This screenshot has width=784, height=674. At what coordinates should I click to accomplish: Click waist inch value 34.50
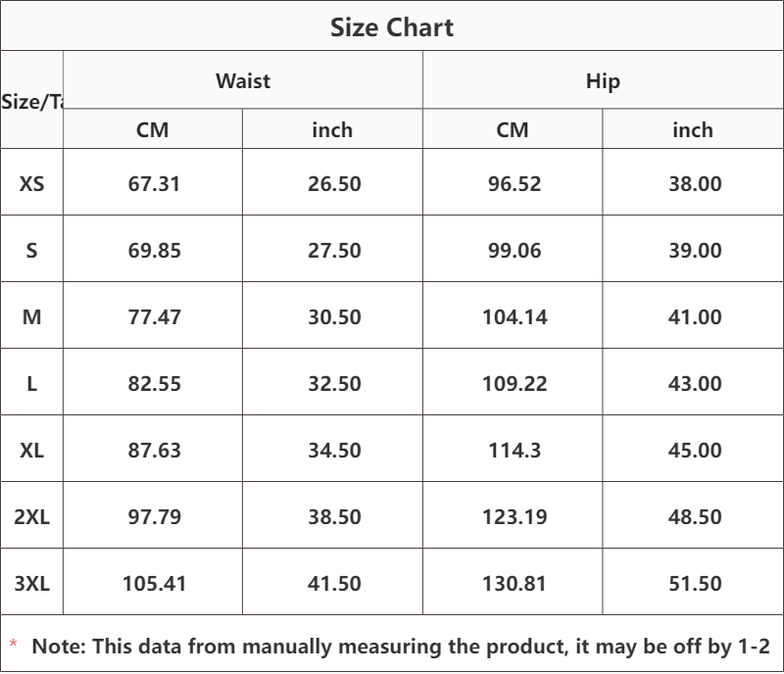coord(334,450)
